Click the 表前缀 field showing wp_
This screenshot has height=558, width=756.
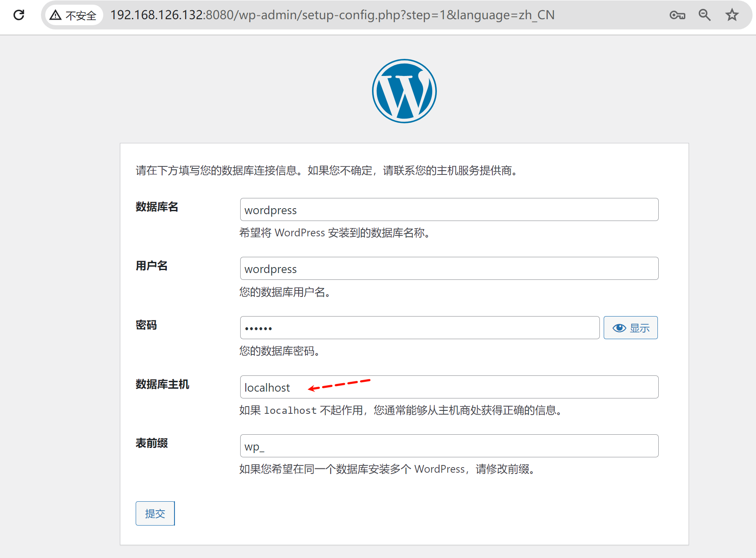tap(449, 446)
